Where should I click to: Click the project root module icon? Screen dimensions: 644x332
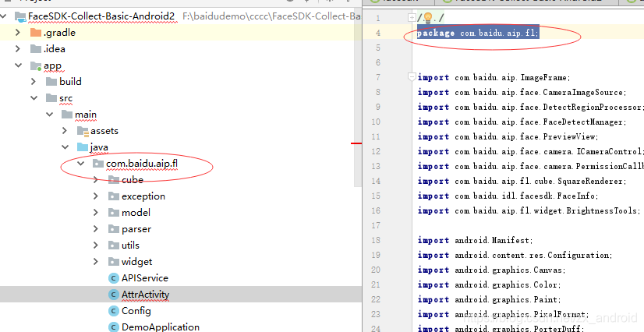click(x=20, y=16)
